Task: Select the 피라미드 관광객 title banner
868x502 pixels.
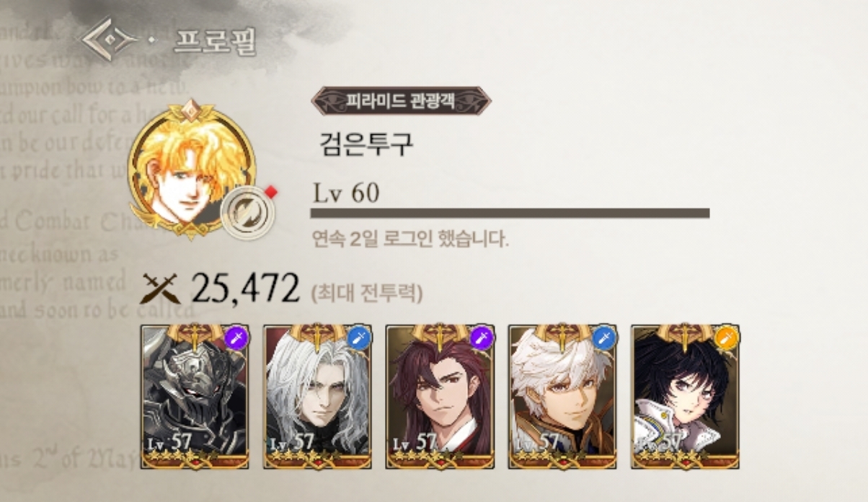Action: (x=401, y=101)
